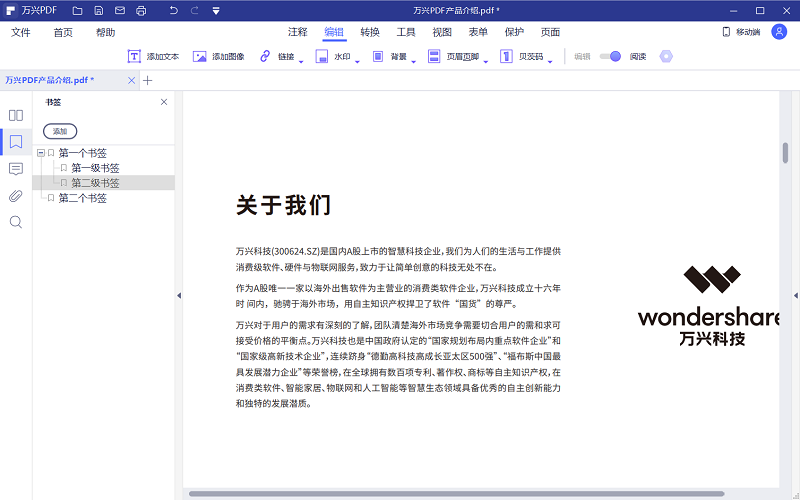Open the page thumbnails sidebar panel

[16, 115]
